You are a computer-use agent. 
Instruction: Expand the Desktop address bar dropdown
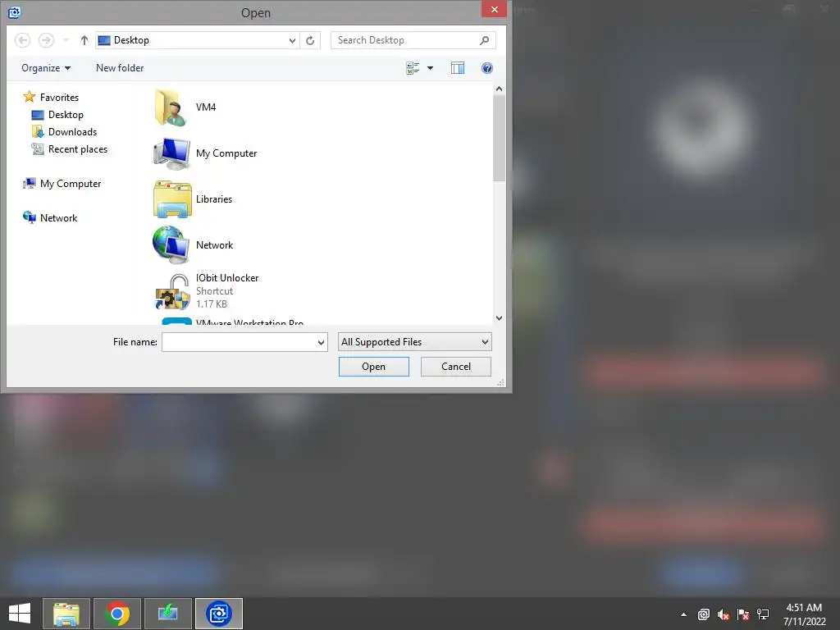292,41
